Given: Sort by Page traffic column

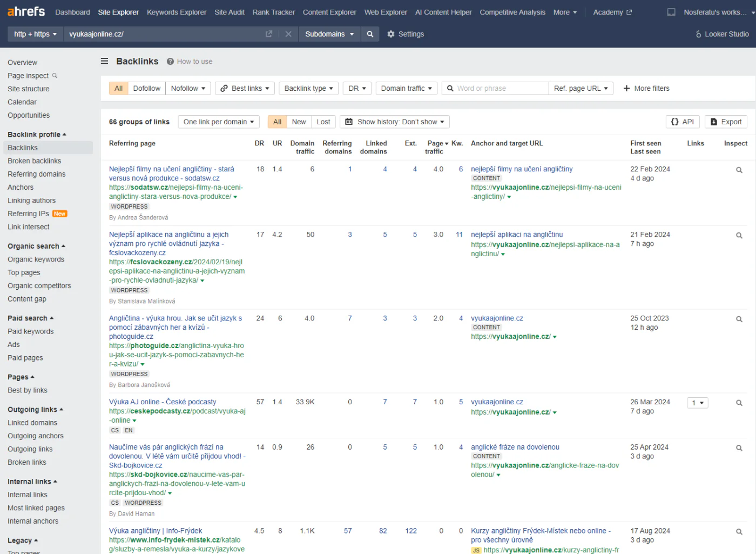Looking at the screenshot, I should (436, 147).
